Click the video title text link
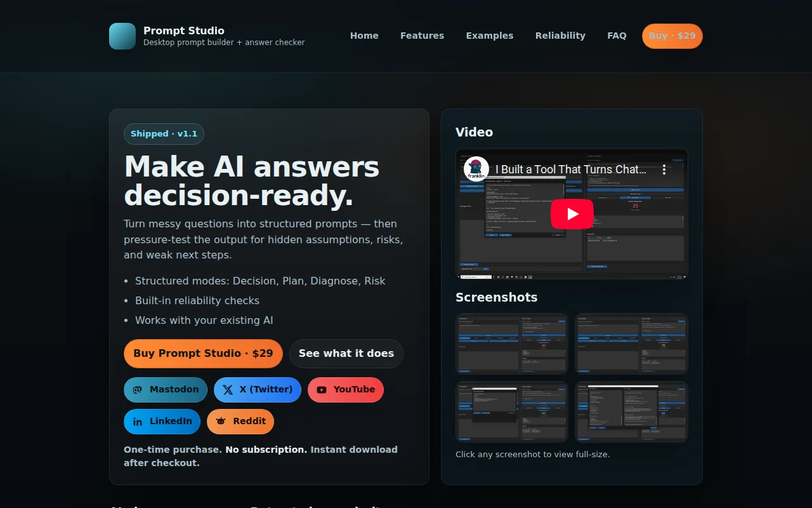 coord(571,170)
